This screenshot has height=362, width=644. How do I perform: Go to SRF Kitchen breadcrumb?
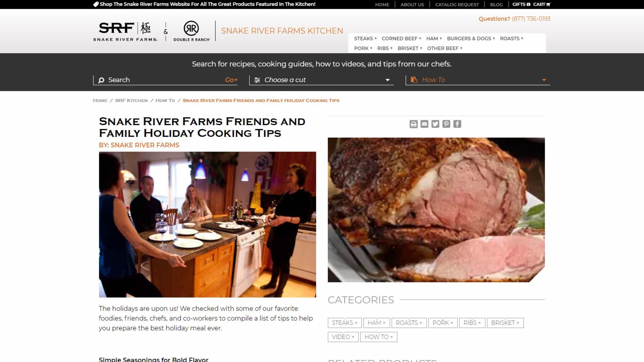point(131,101)
